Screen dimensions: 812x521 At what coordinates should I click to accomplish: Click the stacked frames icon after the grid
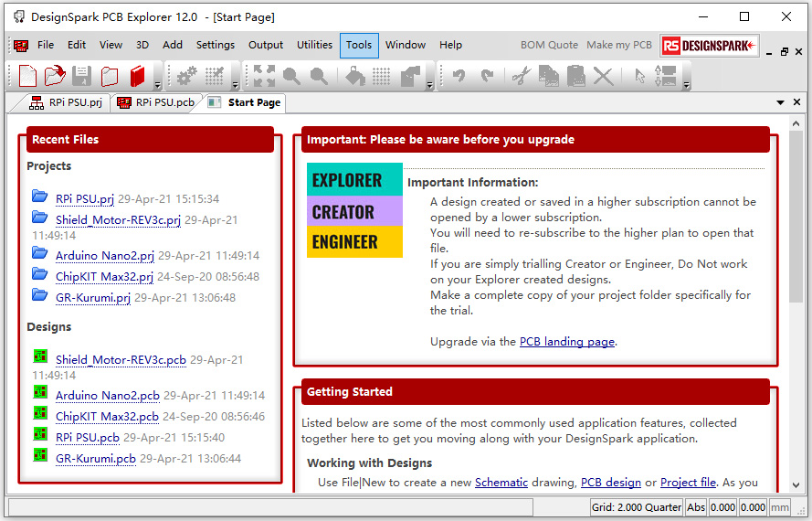pyautogui.click(x=410, y=76)
